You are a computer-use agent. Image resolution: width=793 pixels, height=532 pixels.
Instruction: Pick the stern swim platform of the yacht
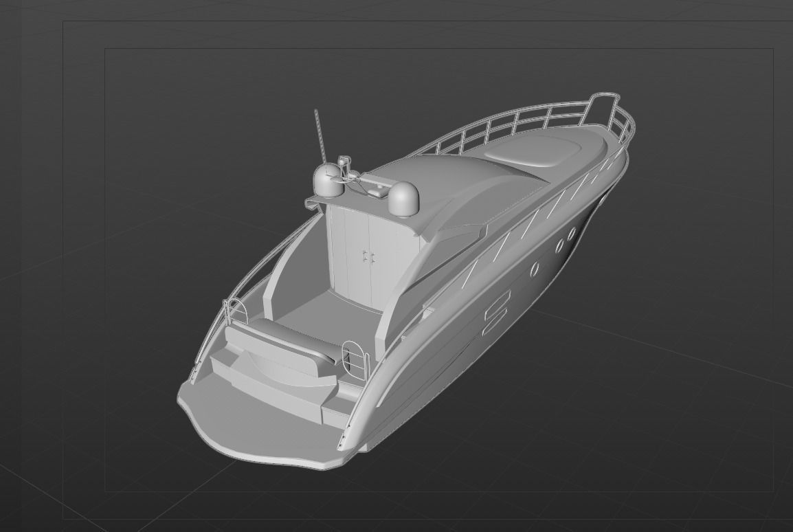(x=263, y=425)
